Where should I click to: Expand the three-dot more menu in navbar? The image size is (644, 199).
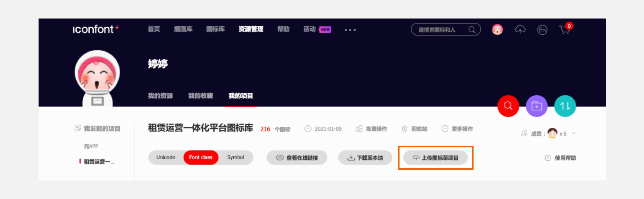pyautogui.click(x=350, y=30)
